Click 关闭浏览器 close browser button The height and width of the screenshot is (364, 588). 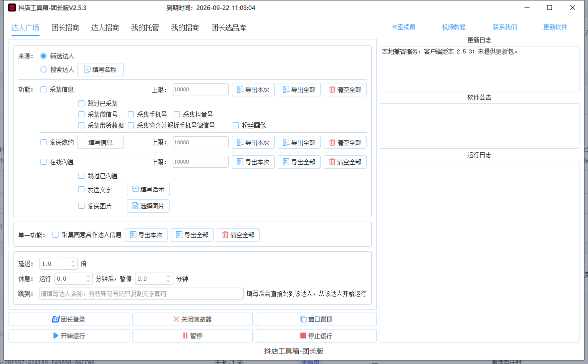(x=192, y=320)
